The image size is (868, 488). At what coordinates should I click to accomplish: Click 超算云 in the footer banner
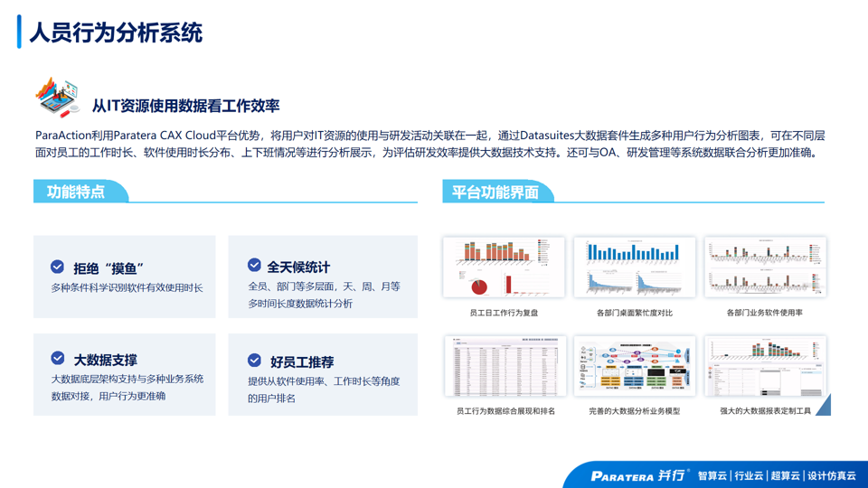click(785, 476)
